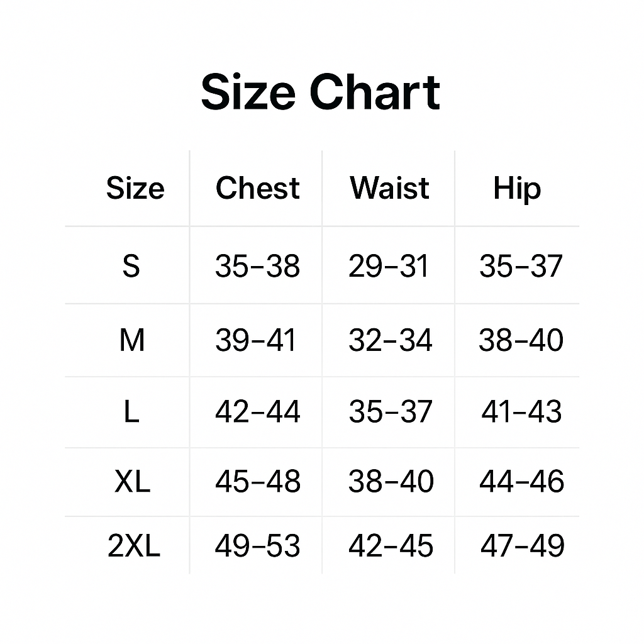Select the 2XL size row label

coord(134,546)
